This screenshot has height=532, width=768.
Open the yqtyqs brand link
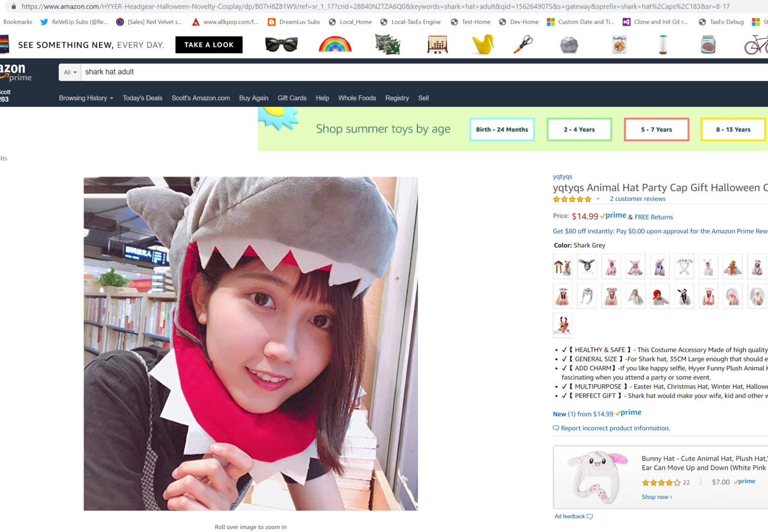[562, 176]
